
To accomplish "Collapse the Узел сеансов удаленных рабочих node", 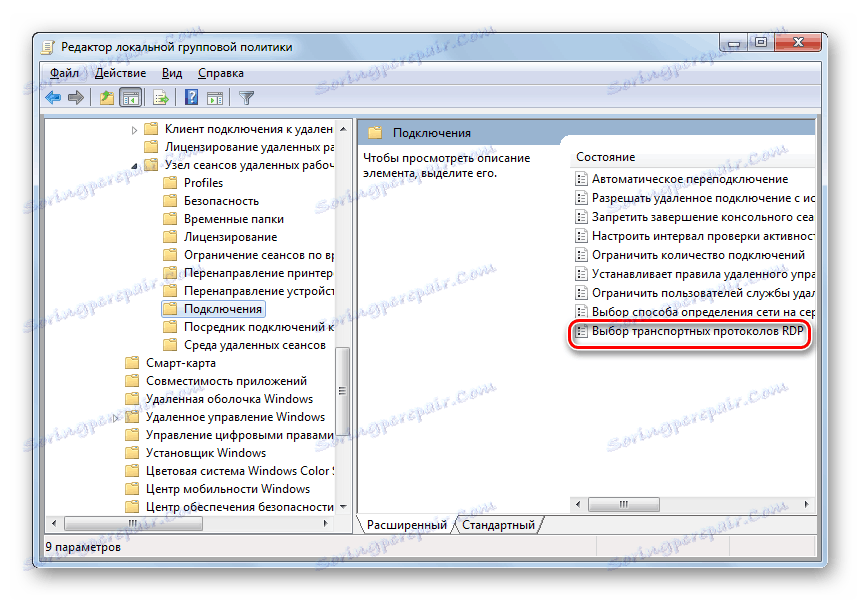I will 134,166.
